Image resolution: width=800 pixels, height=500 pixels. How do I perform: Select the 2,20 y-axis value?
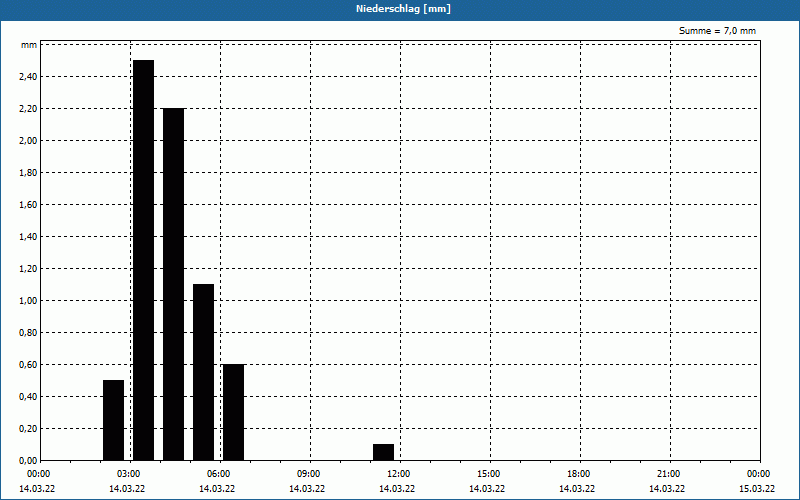pos(28,109)
